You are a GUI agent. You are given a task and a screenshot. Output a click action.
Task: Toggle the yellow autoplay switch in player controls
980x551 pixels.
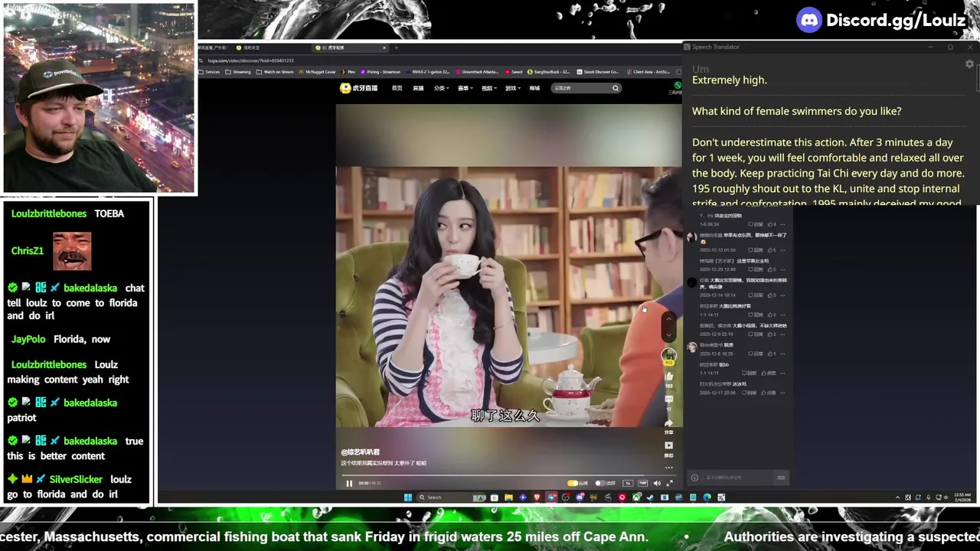[x=573, y=483]
